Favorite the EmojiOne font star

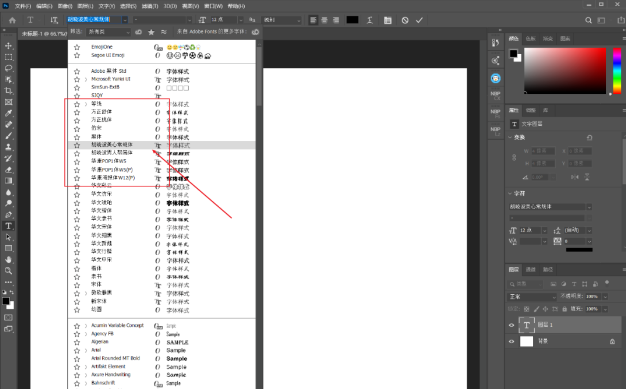click(x=77, y=47)
